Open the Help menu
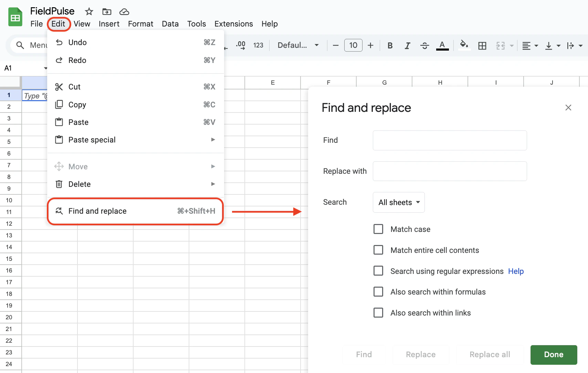 (x=270, y=24)
